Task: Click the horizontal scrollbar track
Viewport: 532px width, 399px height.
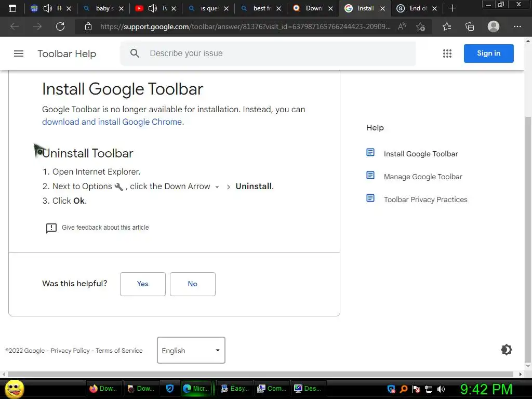Action: [x=261, y=374]
